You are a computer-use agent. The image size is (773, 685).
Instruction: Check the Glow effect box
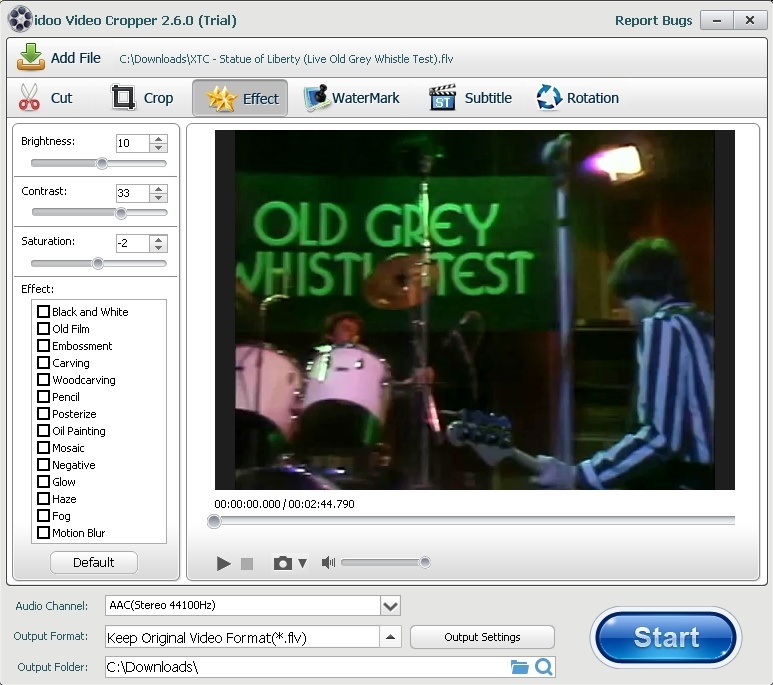pyautogui.click(x=43, y=482)
